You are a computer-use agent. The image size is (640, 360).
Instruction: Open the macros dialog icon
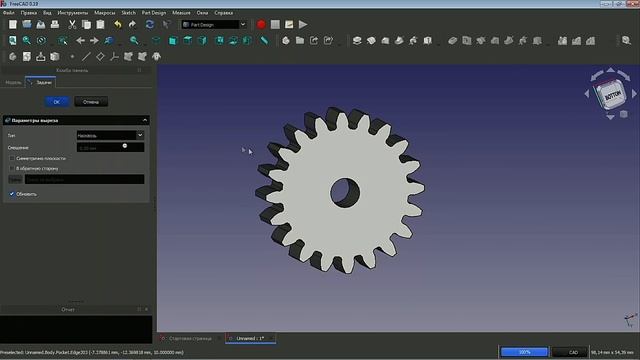pyautogui.click(x=289, y=24)
